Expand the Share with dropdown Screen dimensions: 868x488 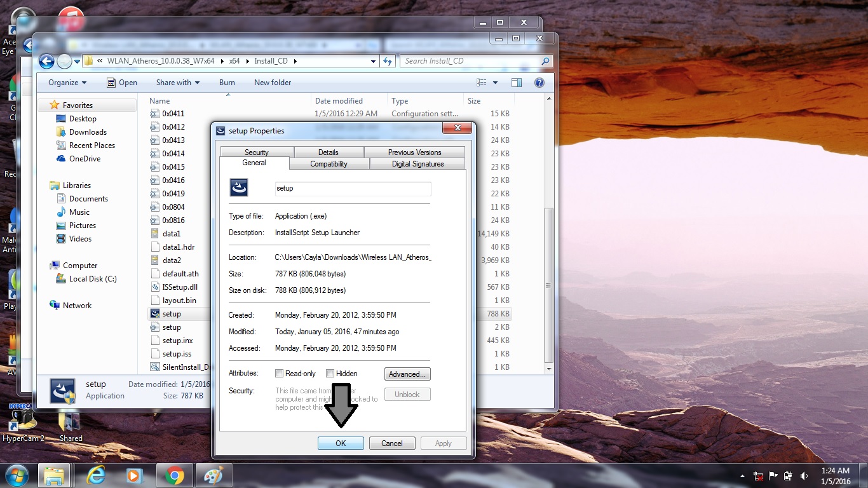point(178,83)
